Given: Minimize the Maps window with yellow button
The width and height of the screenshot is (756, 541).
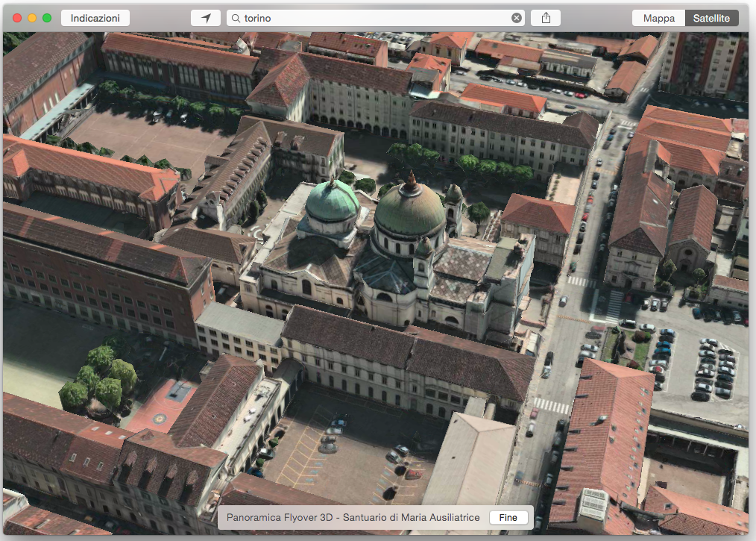Looking at the screenshot, I should pyautogui.click(x=32, y=18).
